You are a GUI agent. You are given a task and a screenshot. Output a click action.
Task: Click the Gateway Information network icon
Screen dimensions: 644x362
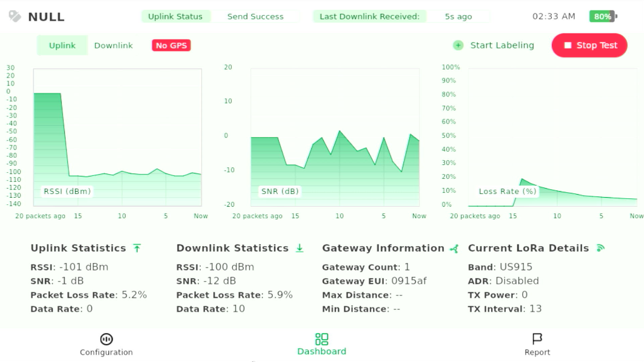click(454, 248)
